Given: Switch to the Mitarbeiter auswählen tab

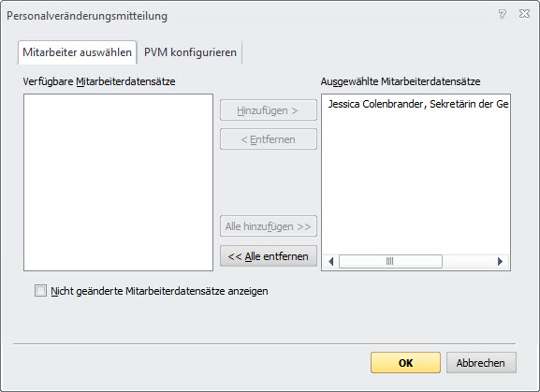Looking at the screenshot, I should click(77, 52).
